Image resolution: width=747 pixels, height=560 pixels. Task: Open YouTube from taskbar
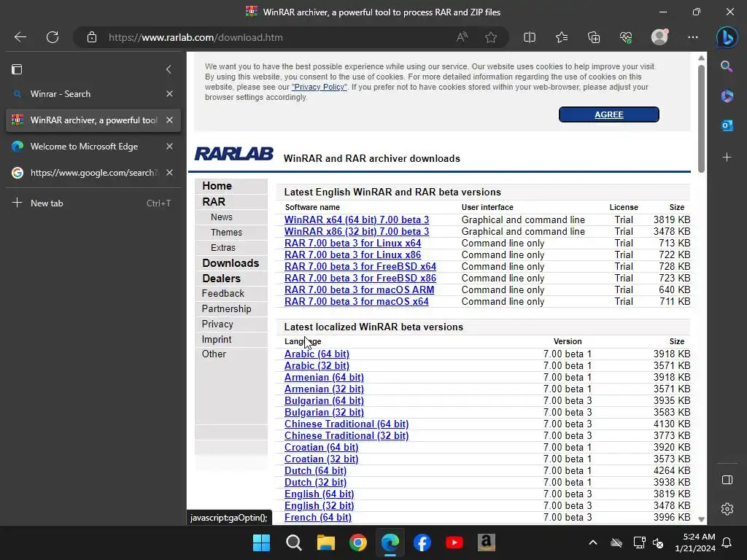click(454, 542)
